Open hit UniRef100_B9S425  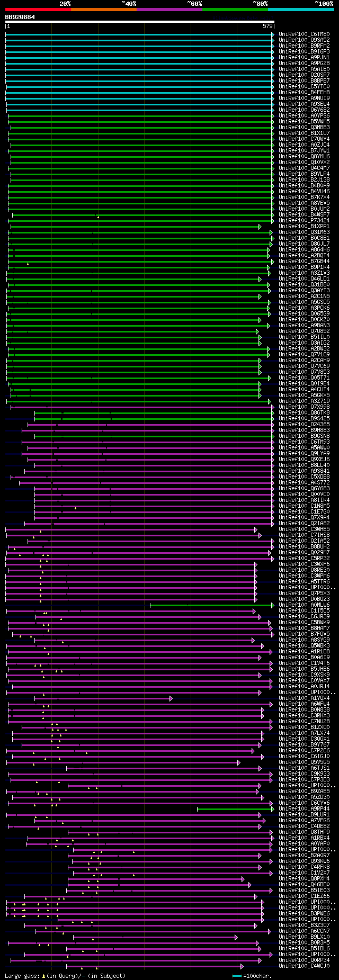point(304,419)
